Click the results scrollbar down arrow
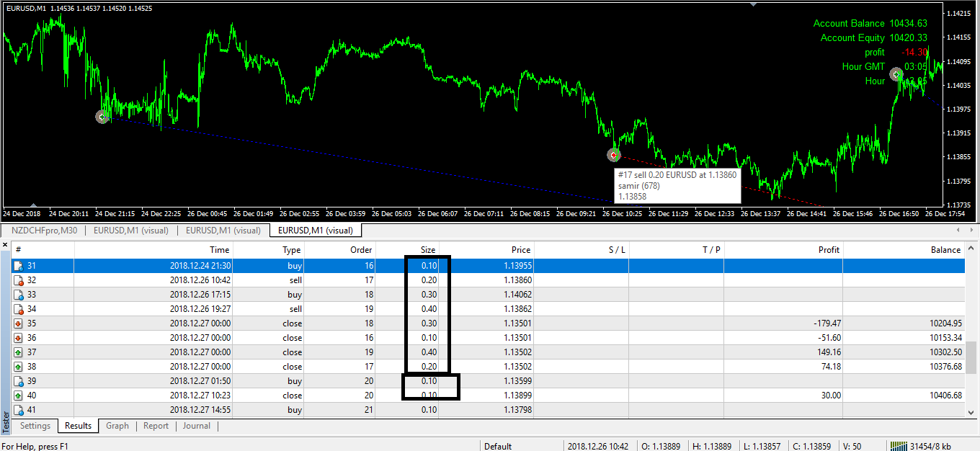This screenshot has width=980, height=451. (973, 413)
